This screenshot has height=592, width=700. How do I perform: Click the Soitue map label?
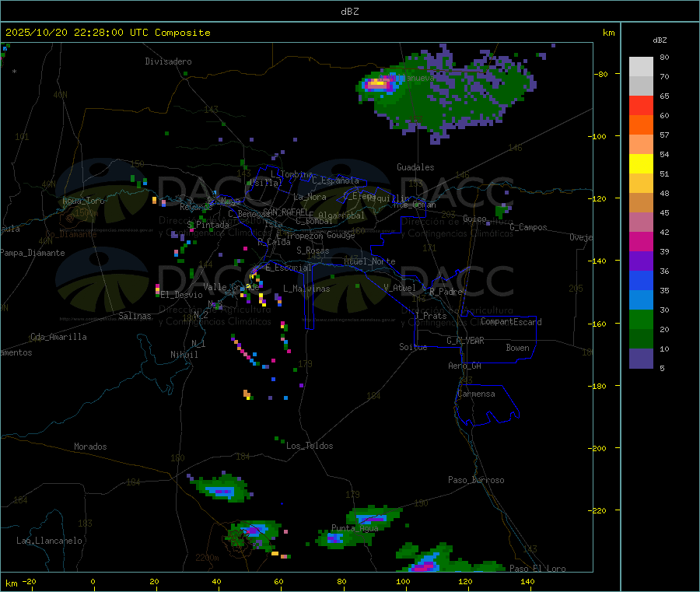[413, 347]
